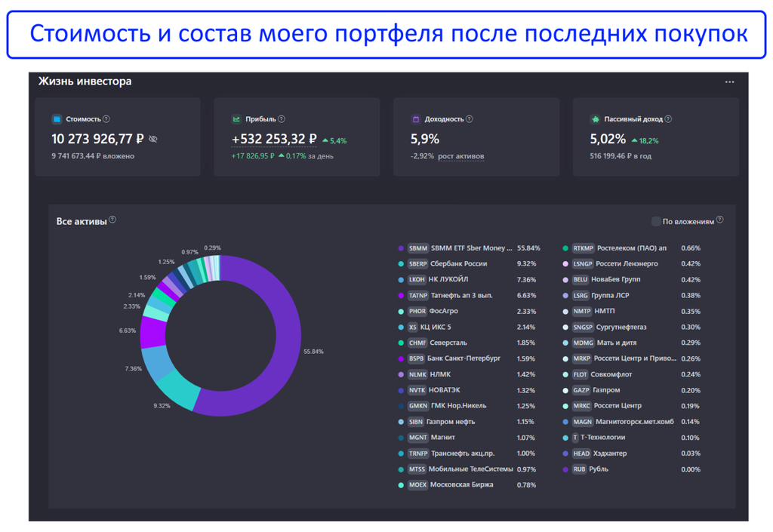Click the help icon next to Пассивный доход
This screenshot has width=773, height=532.
click(668, 119)
